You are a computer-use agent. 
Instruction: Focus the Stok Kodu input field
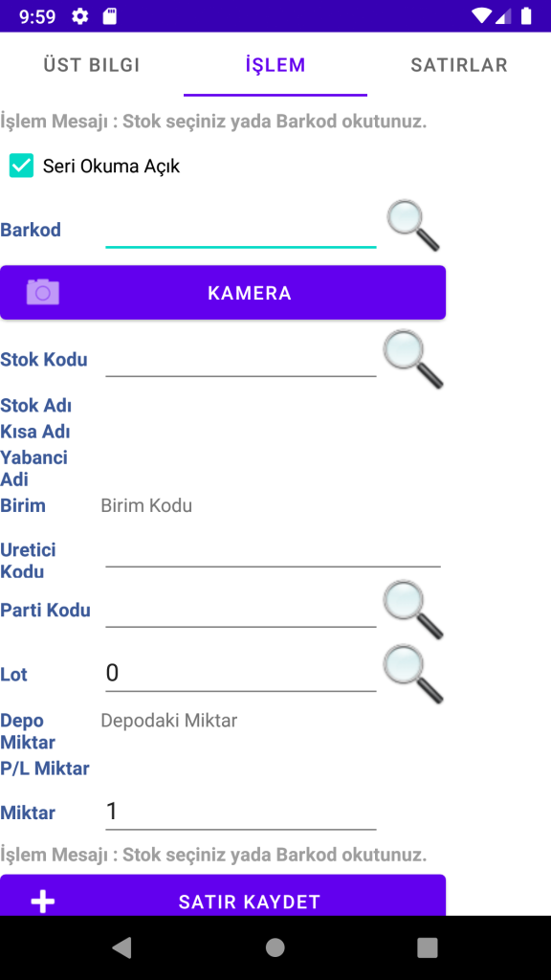tap(240, 360)
